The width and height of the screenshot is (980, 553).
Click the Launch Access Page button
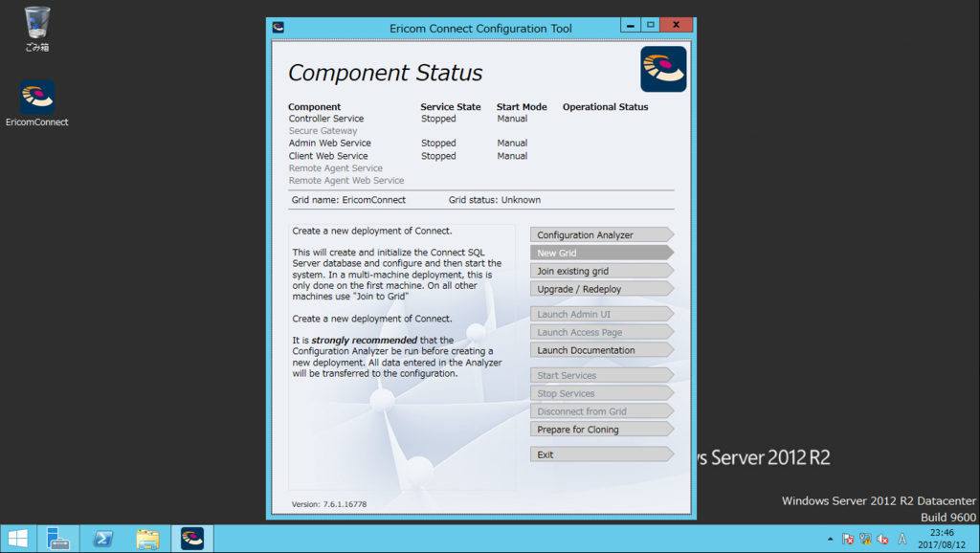click(602, 332)
